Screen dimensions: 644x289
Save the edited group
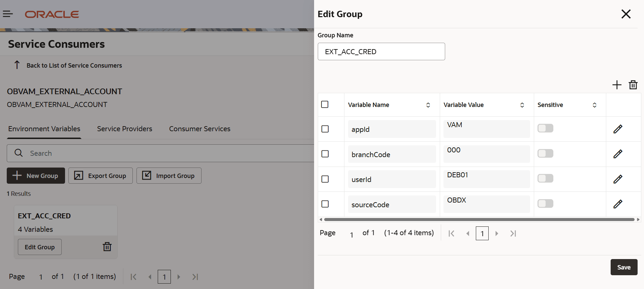tap(624, 267)
